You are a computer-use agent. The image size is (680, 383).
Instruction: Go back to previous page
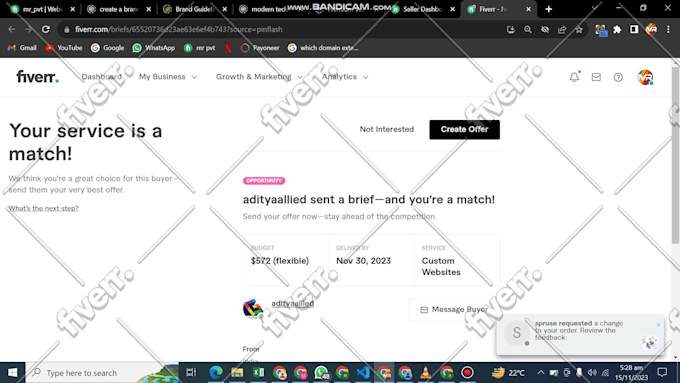[x=12, y=29]
